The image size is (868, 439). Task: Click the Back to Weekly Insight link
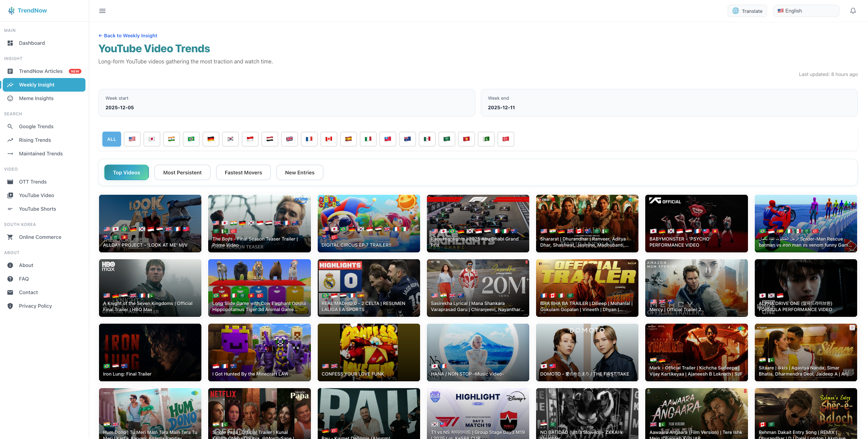[x=127, y=35]
